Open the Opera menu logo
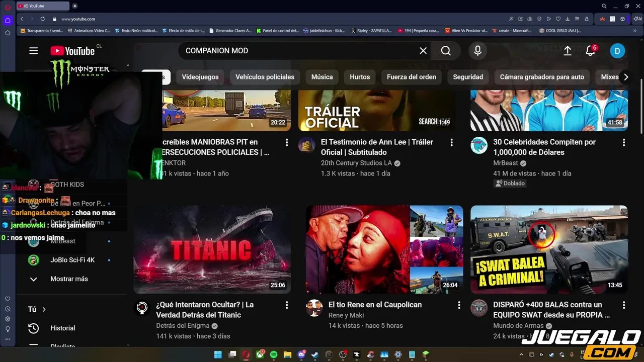644x362 pixels. coord(8,7)
